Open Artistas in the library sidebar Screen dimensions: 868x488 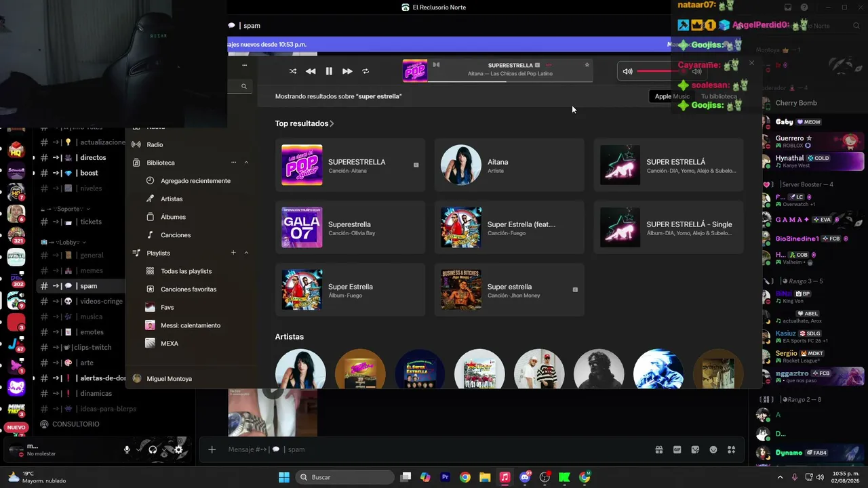[x=172, y=199]
